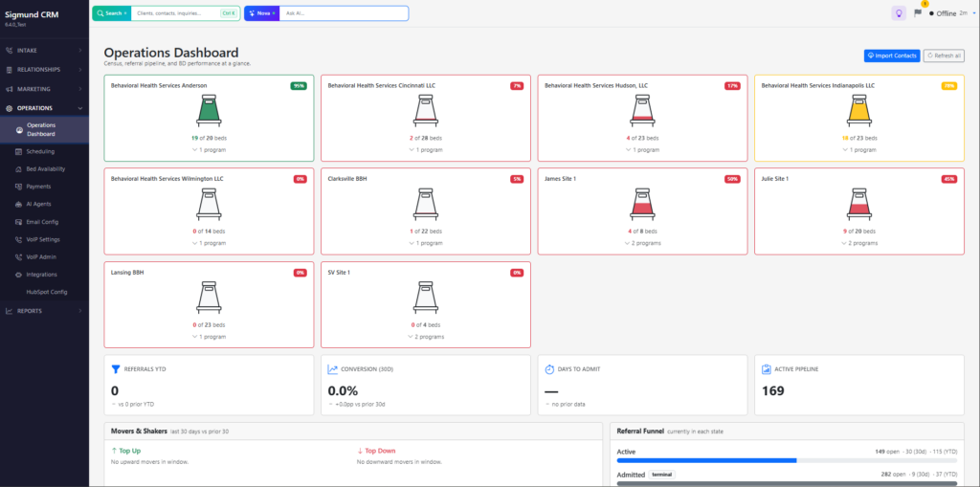The height and width of the screenshot is (487, 980).
Task: Click the Conversion (30D) chart icon
Action: (332, 369)
